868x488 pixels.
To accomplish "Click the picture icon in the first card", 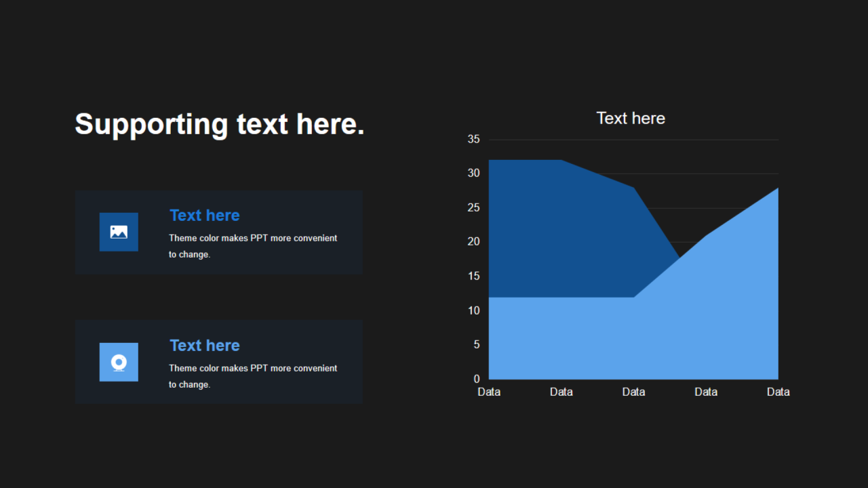I will pos(119,232).
